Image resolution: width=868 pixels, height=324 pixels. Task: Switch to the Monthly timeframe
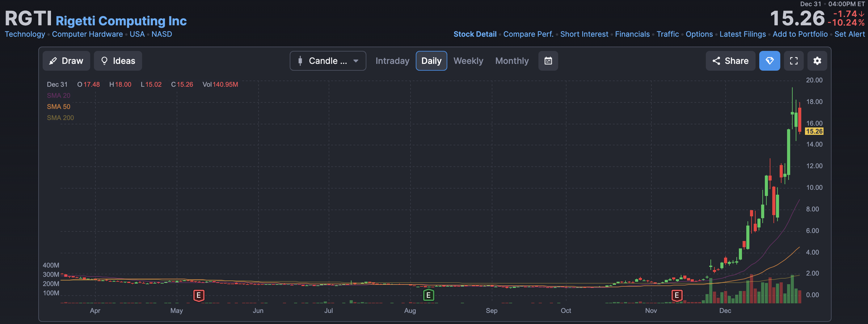click(x=512, y=61)
